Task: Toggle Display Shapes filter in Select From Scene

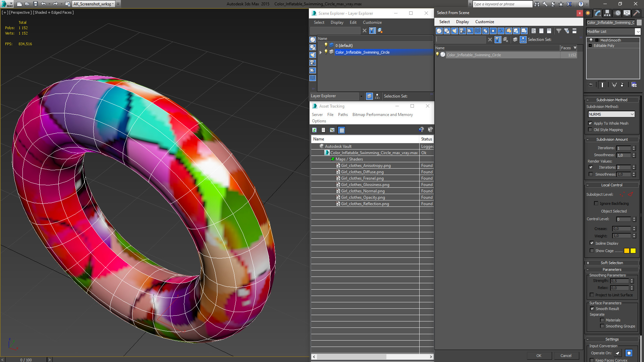Action: click(x=447, y=31)
